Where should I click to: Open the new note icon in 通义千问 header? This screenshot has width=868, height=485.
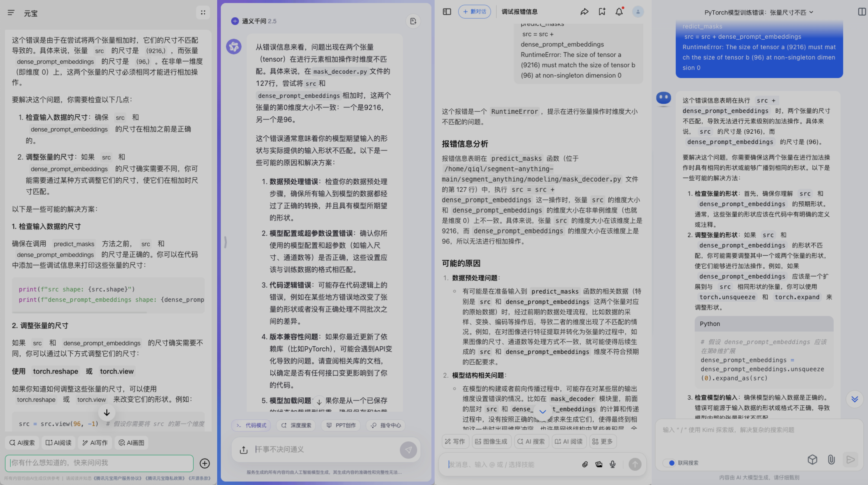413,21
